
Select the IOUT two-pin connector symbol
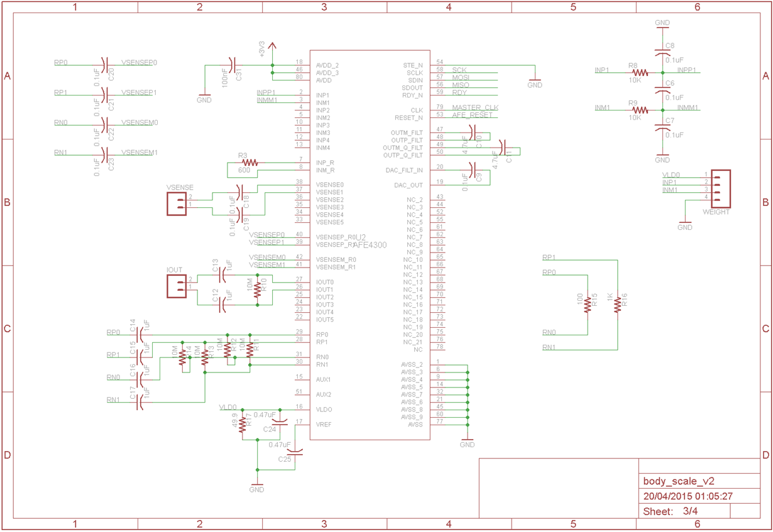pyautogui.click(x=177, y=286)
